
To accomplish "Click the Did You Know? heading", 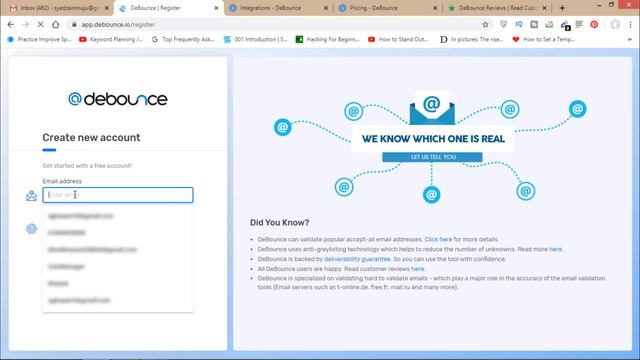I will pyautogui.click(x=280, y=222).
